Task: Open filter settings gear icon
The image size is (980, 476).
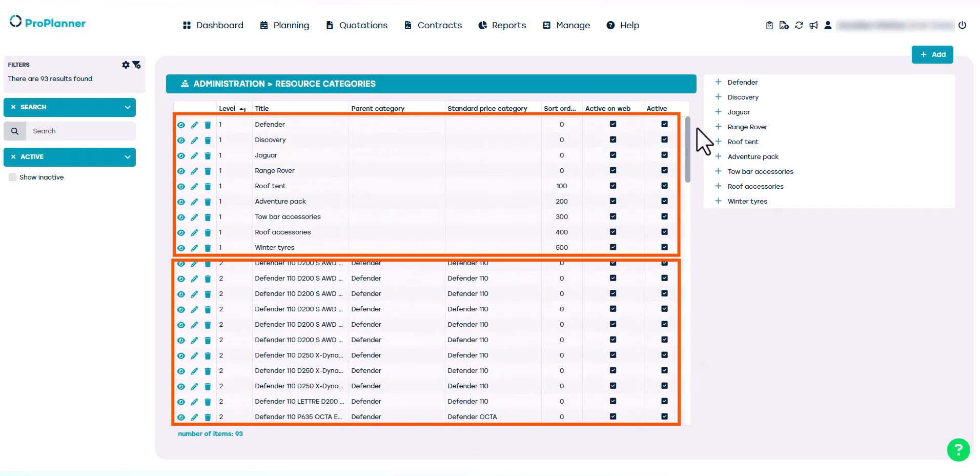Action: coord(126,65)
